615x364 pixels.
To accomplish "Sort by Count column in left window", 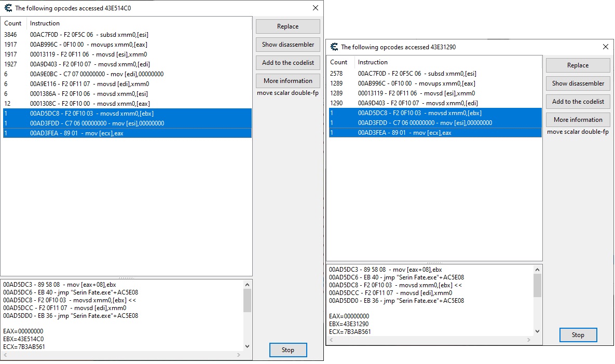I will [13, 23].
